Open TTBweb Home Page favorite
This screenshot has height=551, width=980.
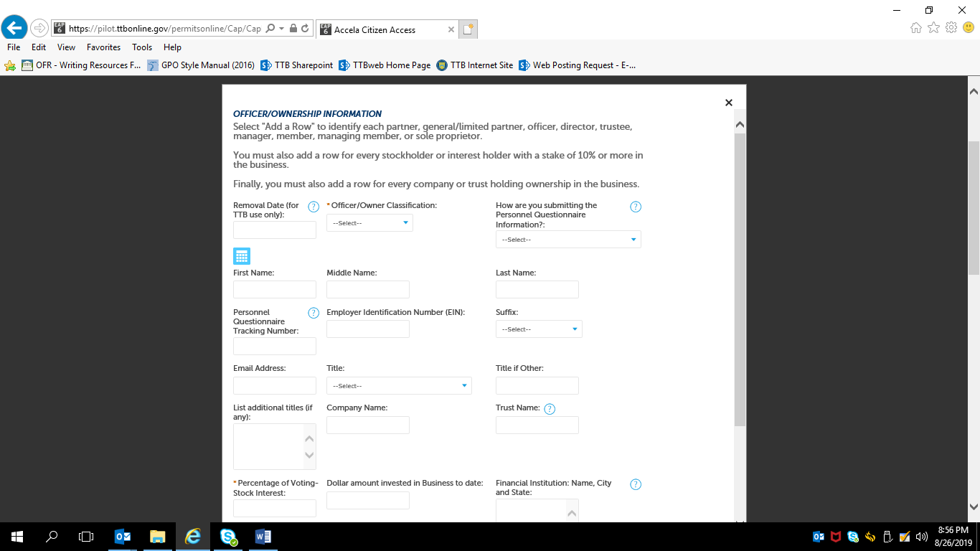[x=385, y=65]
